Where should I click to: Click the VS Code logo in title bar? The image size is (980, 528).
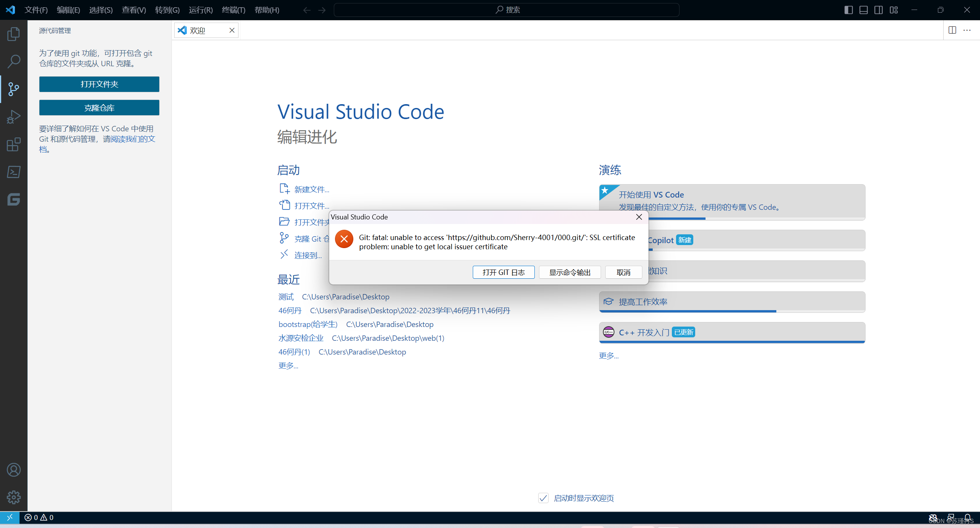(x=11, y=10)
